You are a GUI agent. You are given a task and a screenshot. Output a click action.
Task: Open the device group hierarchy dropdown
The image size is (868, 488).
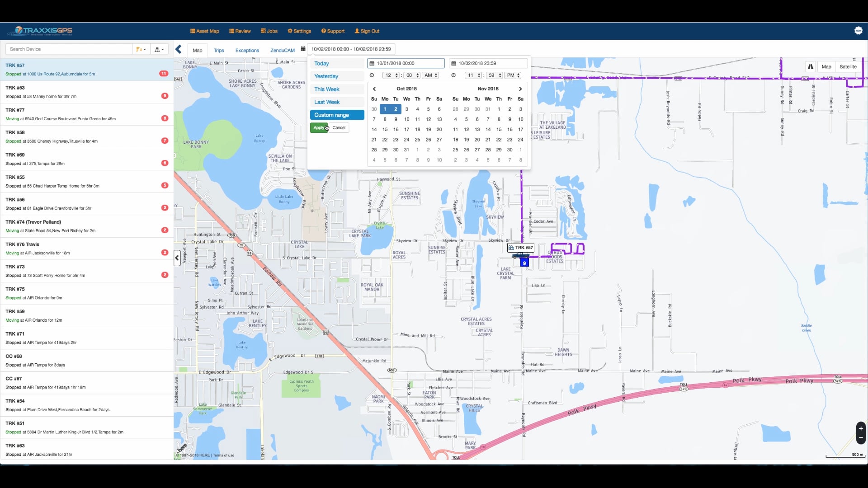tap(159, 49)
